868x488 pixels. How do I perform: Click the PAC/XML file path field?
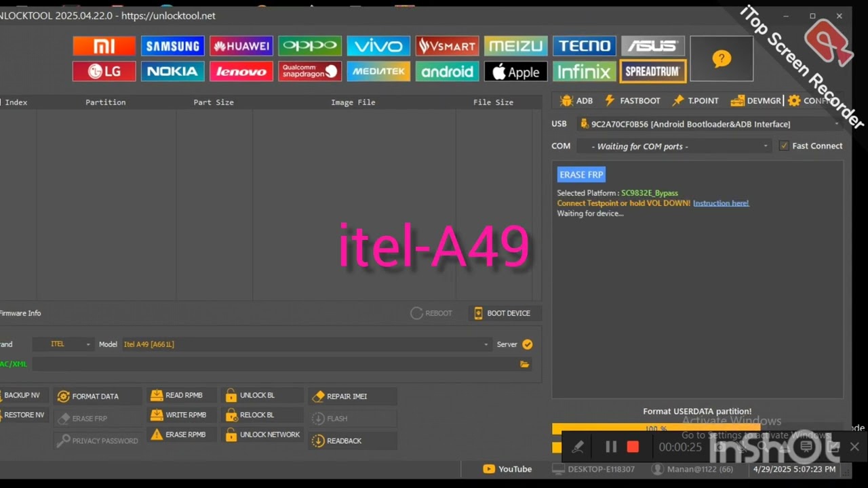pyautogui.click(x=274, y=364)
